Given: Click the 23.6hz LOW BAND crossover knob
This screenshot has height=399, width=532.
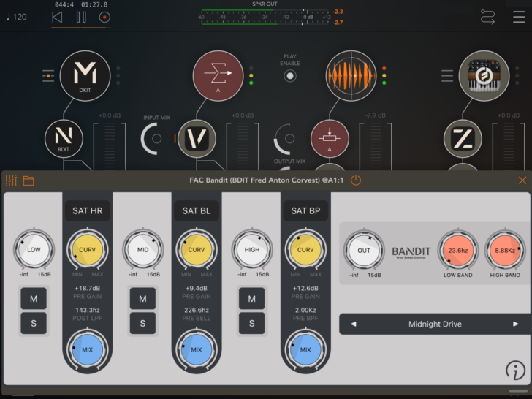Looking at the screenshot, I should [458, 251].
